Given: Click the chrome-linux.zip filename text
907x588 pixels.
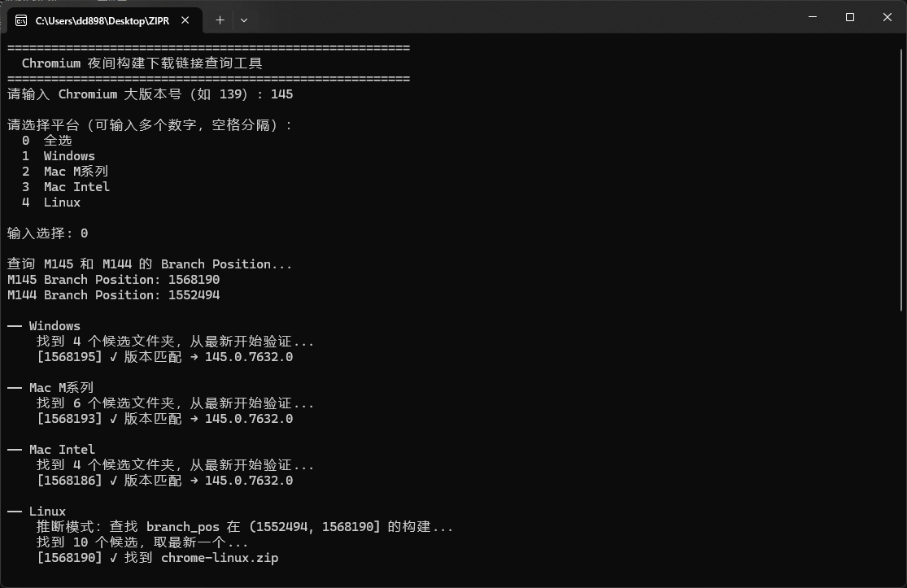Looking at the screenshot, I should tap(219, 558).
